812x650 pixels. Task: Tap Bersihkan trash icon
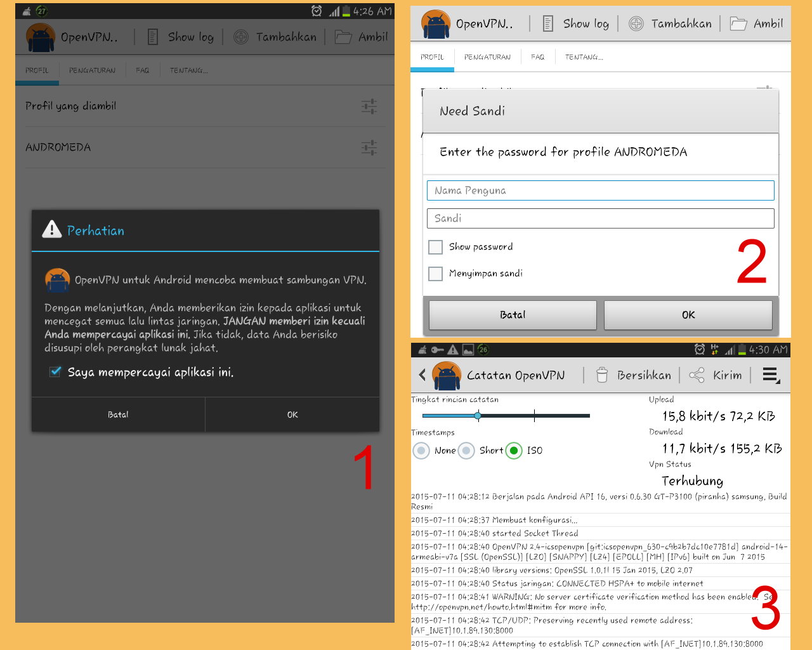602,375
